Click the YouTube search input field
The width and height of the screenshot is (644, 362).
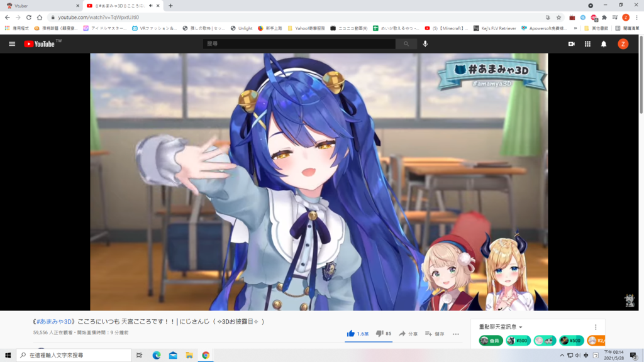pos(299,43)
